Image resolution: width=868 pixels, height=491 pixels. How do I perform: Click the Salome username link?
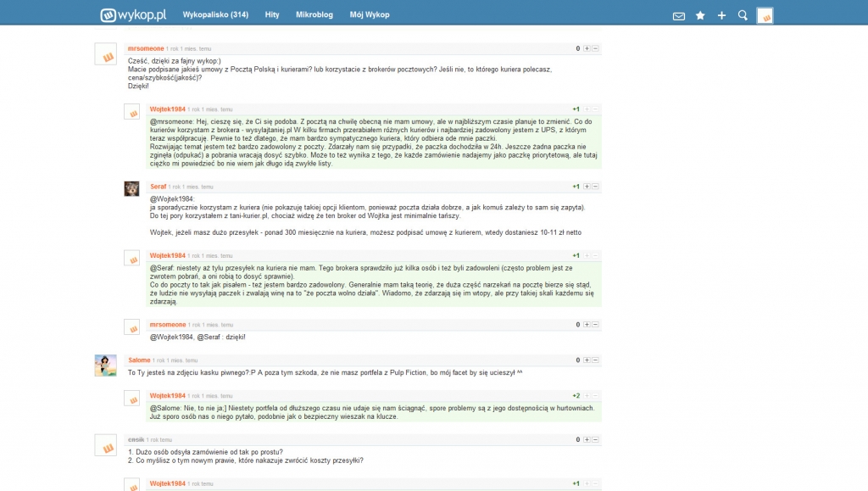139,360
